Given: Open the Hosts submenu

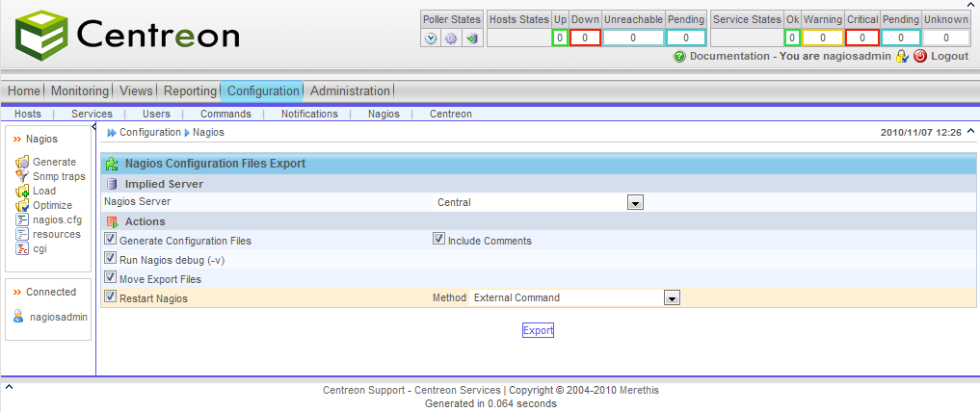Looking at the screenshot, I should (28, 115).
